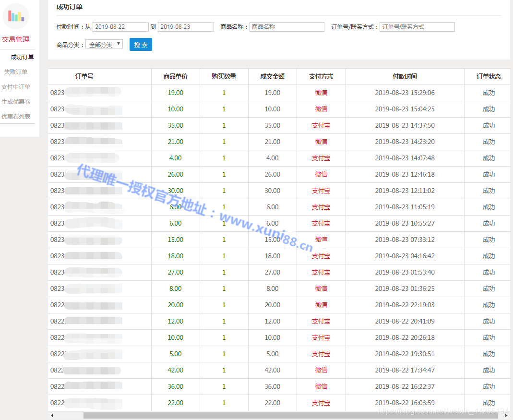Click 微信 in the 22:19:03 row
Screen dimensions: 513x420
[321, 305]
